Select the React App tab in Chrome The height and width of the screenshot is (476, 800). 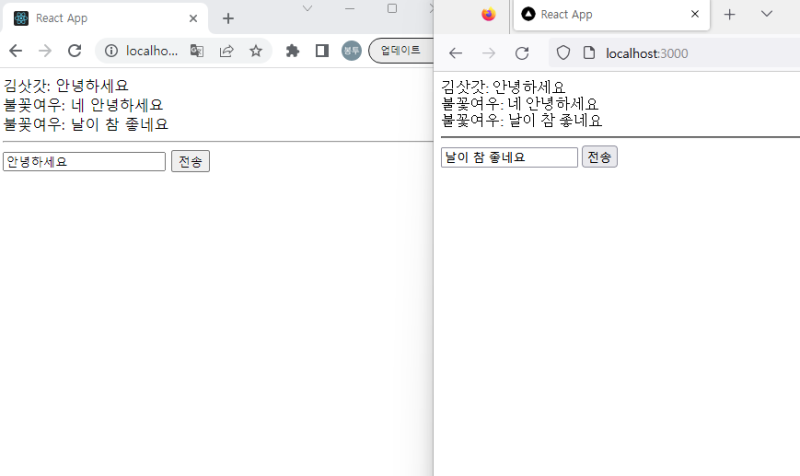click(105, 19)
